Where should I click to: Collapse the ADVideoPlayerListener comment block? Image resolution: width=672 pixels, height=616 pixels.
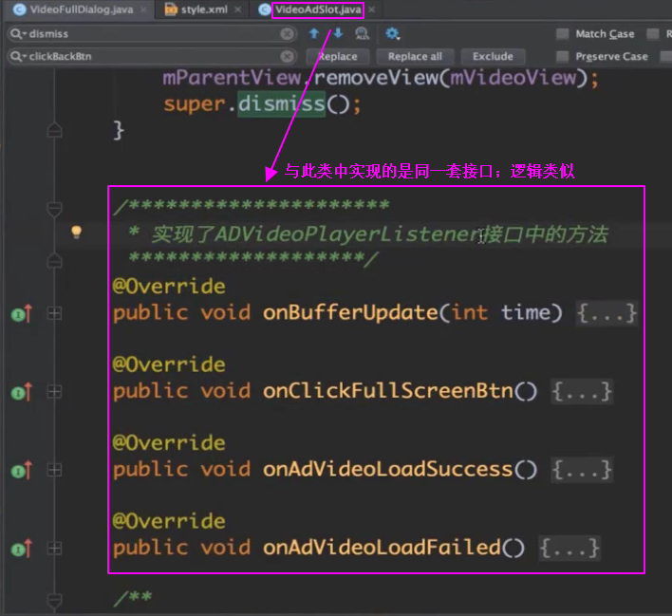[x=54, y=208]
